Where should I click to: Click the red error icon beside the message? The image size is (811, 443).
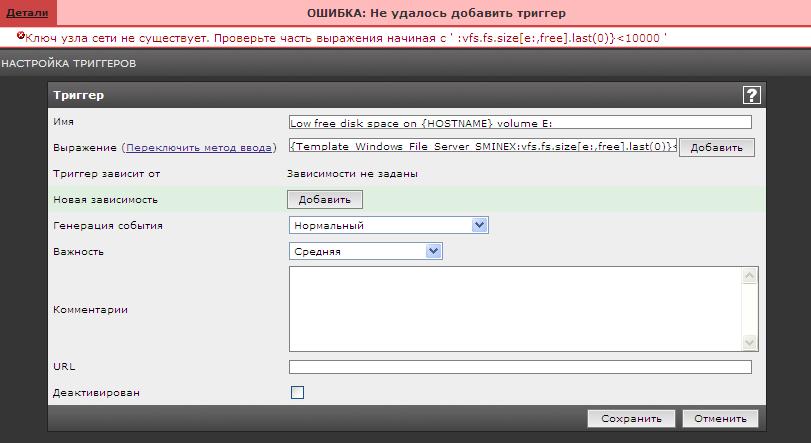coord(21,36)
